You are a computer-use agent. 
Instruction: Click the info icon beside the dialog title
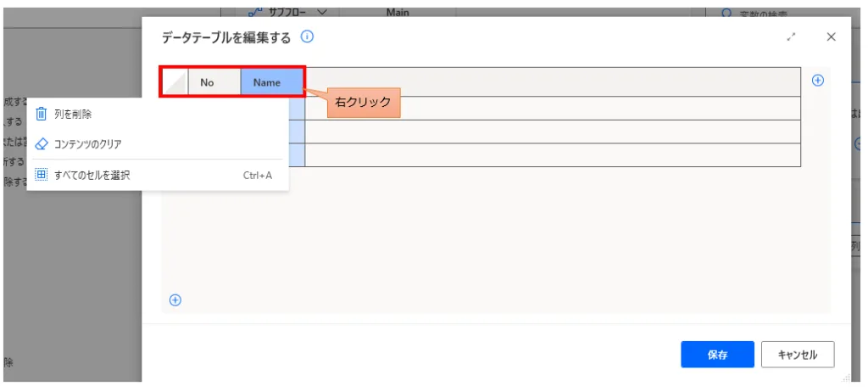pyautogui.click(x=308, y=36)
